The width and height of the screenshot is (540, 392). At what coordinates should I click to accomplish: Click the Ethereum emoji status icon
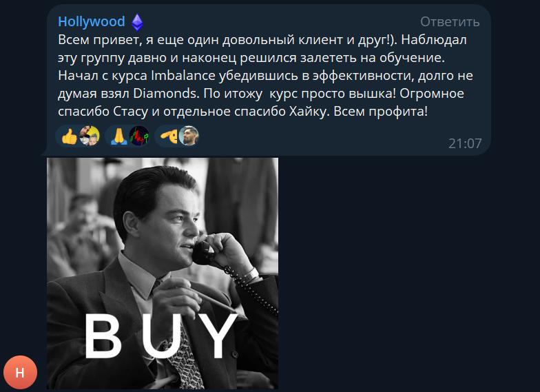click(138, 22)
